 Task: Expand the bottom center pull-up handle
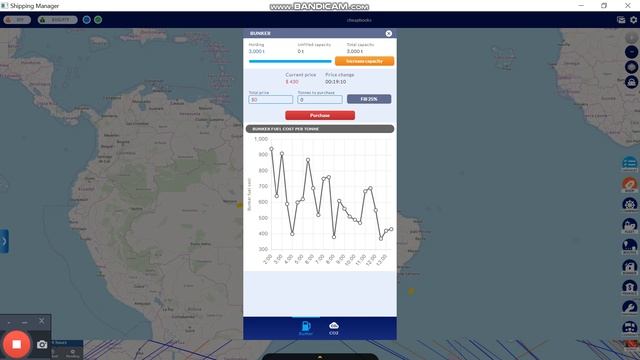320,357
